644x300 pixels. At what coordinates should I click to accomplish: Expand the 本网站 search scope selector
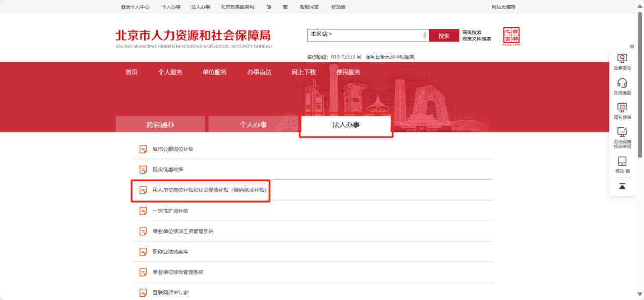click(x=321, y=34)
